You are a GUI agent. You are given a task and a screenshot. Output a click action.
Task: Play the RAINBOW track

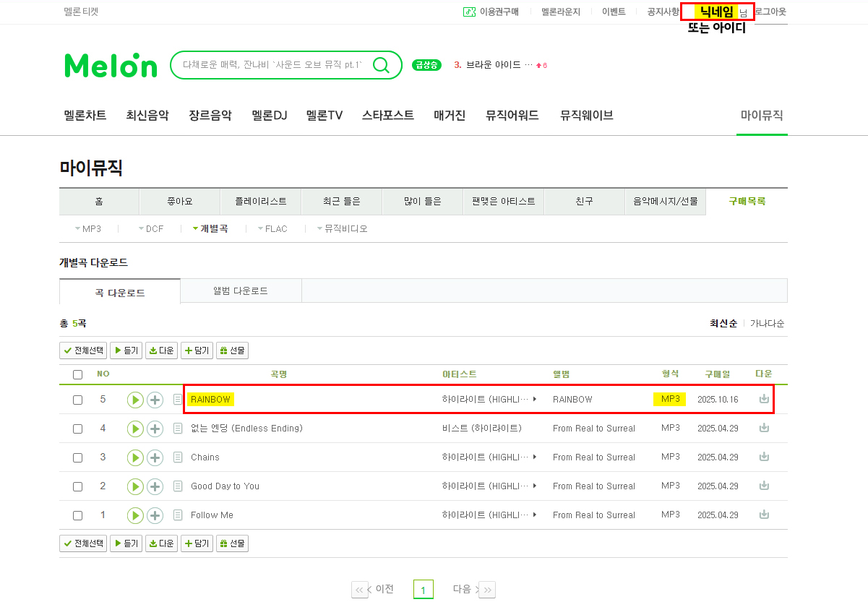135,400
